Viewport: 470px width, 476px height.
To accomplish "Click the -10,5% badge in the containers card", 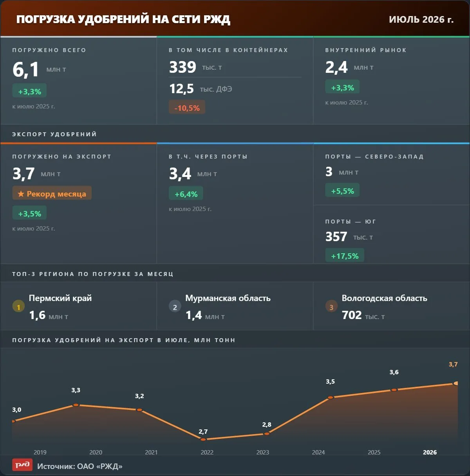I will click(187, 108).
